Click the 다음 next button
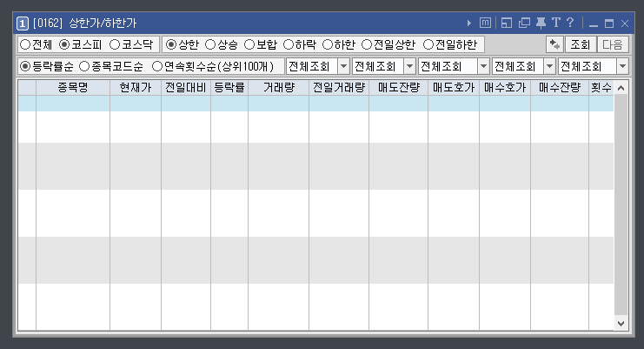Viewport: 644px width, 349px height. (613, 44)
